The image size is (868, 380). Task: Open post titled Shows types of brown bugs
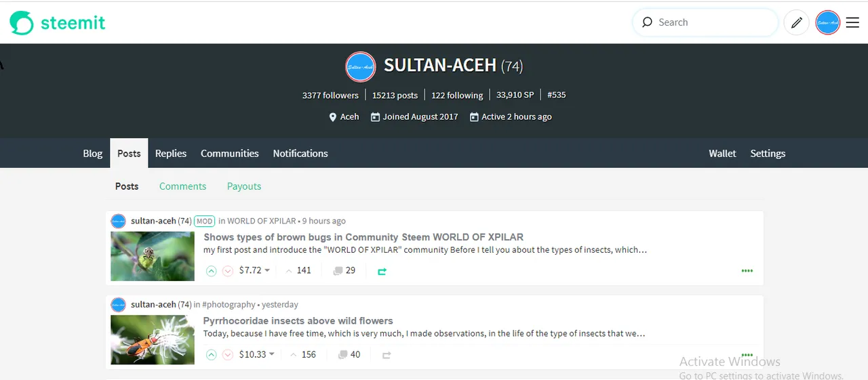(x=363, y=237)
